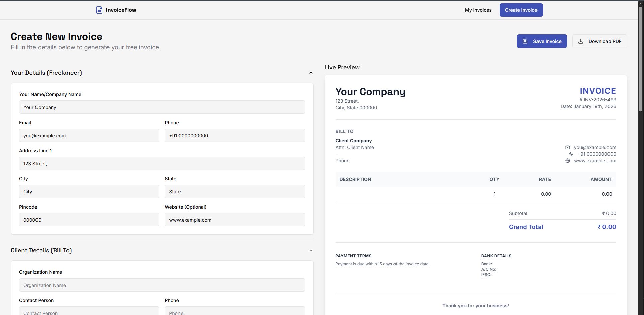Click the globe icon beside www.example.com
644x315 pixels.
[x=568, y=161]
